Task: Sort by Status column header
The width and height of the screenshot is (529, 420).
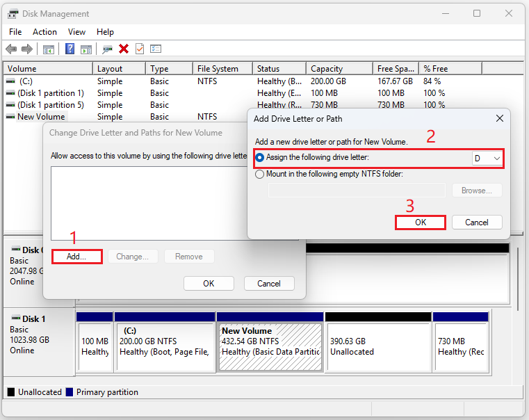Action: point(279,68)
